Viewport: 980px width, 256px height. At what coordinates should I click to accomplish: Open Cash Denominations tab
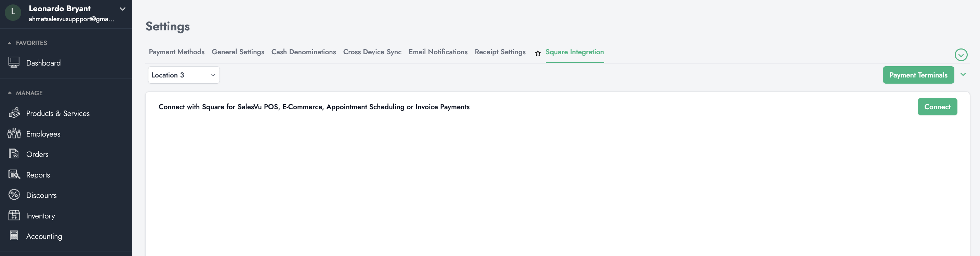(x=304, y=52)
